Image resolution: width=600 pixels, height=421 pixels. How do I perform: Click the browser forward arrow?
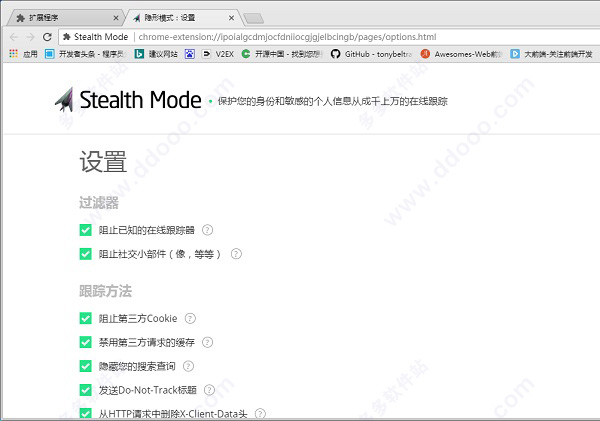30,37
